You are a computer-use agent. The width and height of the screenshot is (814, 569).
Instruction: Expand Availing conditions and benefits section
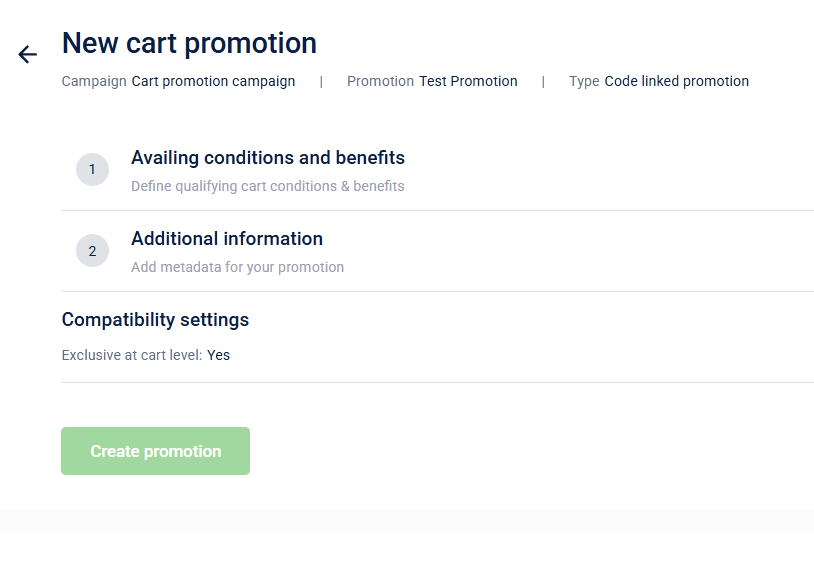(268, 158)
